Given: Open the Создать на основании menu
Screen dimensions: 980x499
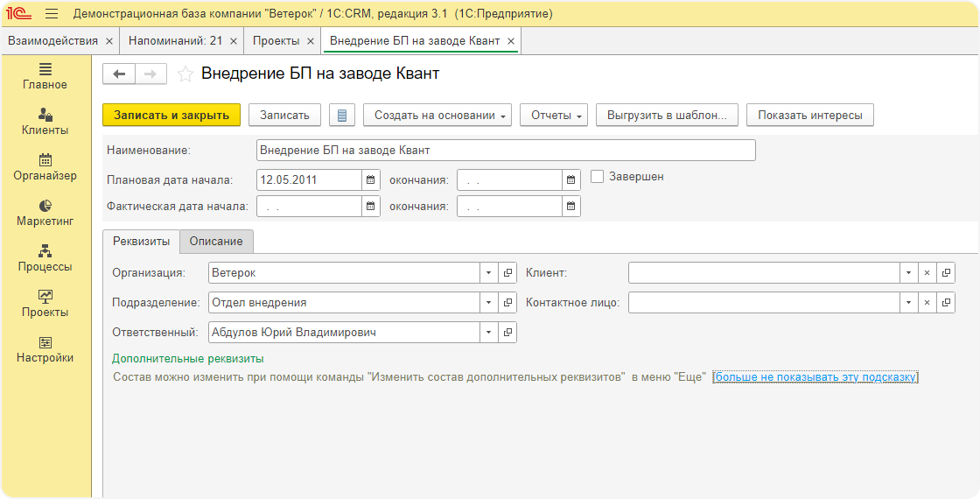Looking at the screenshot, I should point(437,115).
